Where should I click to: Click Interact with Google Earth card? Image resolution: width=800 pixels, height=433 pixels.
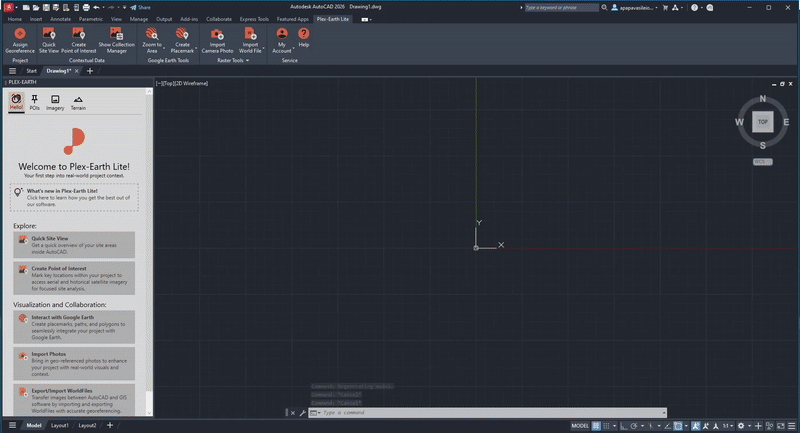click(74, 327)
